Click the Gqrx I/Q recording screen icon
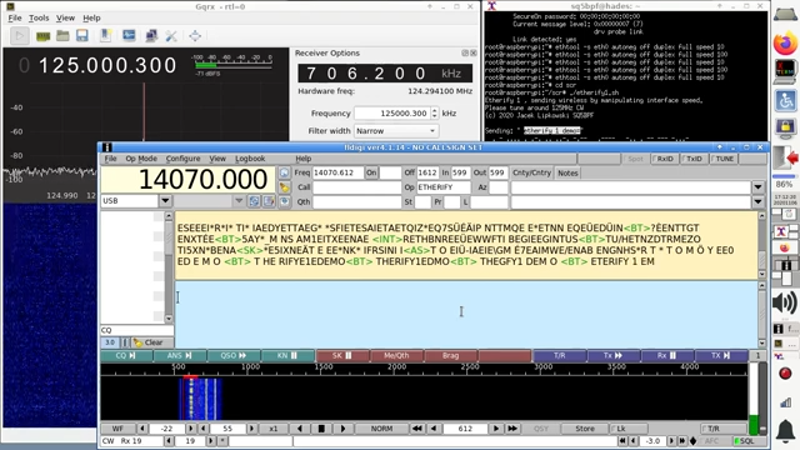This screenshot has width=800, height=450. coord(129,35)
